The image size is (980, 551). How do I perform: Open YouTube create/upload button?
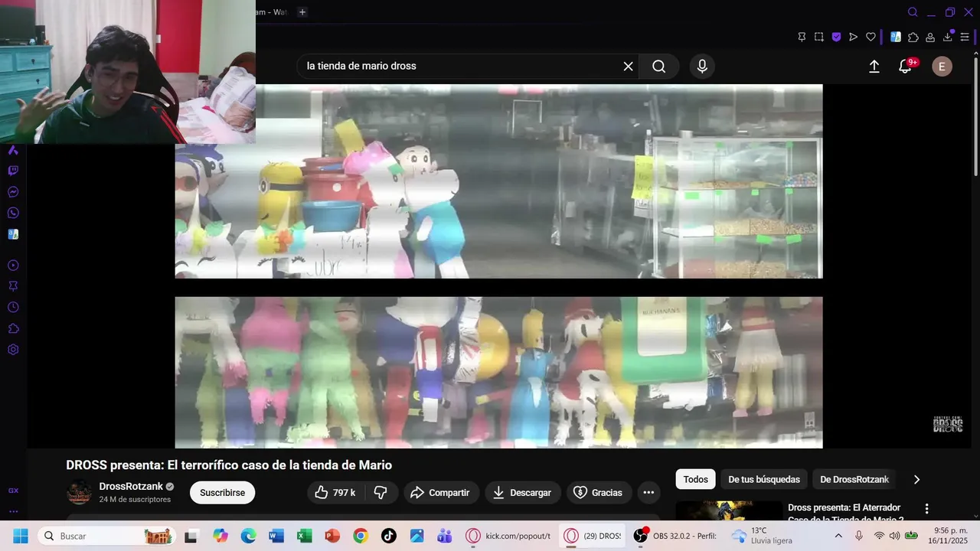tap(874, 67)
